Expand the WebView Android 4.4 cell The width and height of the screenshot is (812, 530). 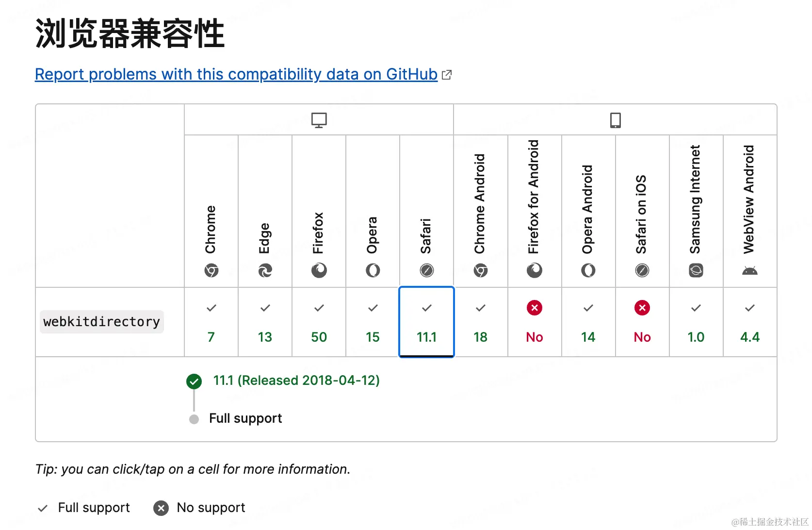(x=749, y=322)
